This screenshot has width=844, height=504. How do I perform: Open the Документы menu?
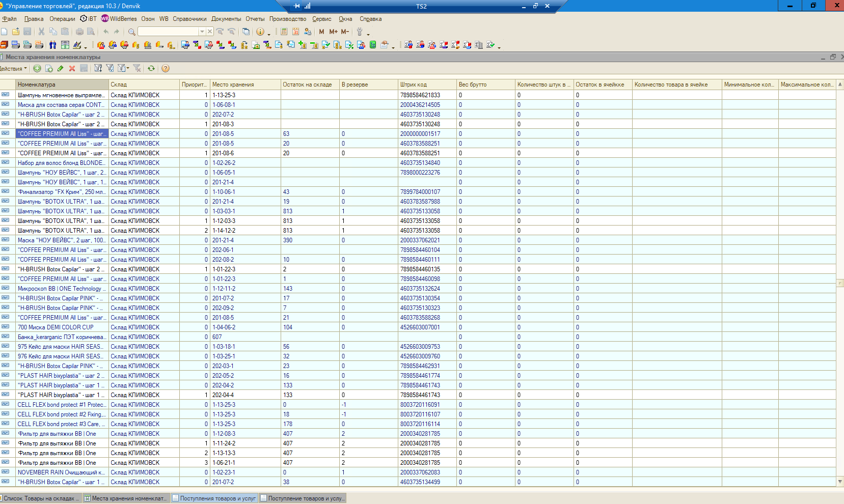click(x=226, y=19)
